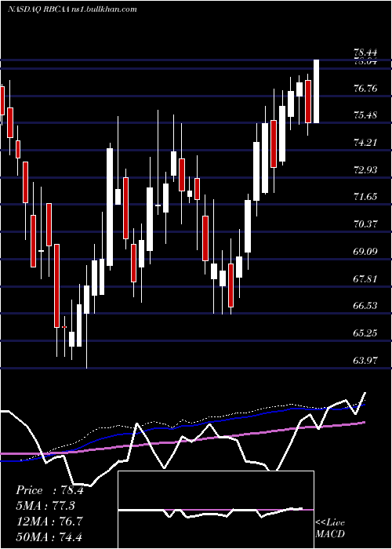This screenshot has width=392, height=549.
Task: Click the tall final white candlestick reaching 78.44
Action: [x=316, y=92]
